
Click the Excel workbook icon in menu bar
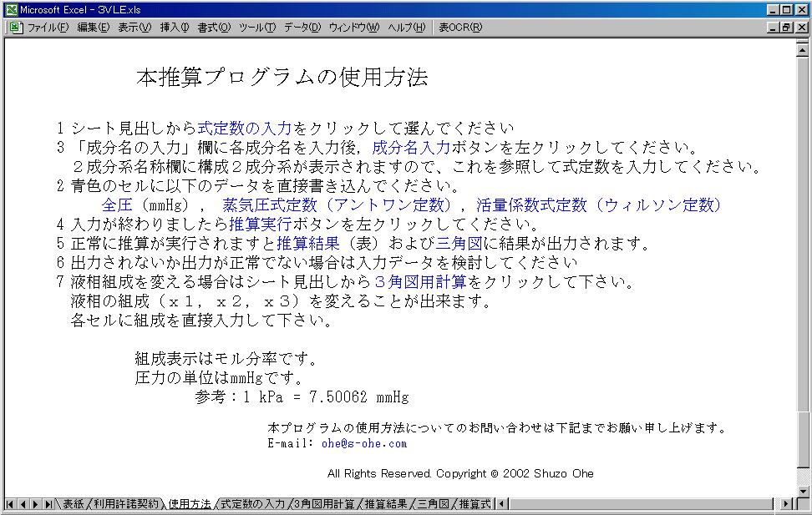[x=16, y=28]
